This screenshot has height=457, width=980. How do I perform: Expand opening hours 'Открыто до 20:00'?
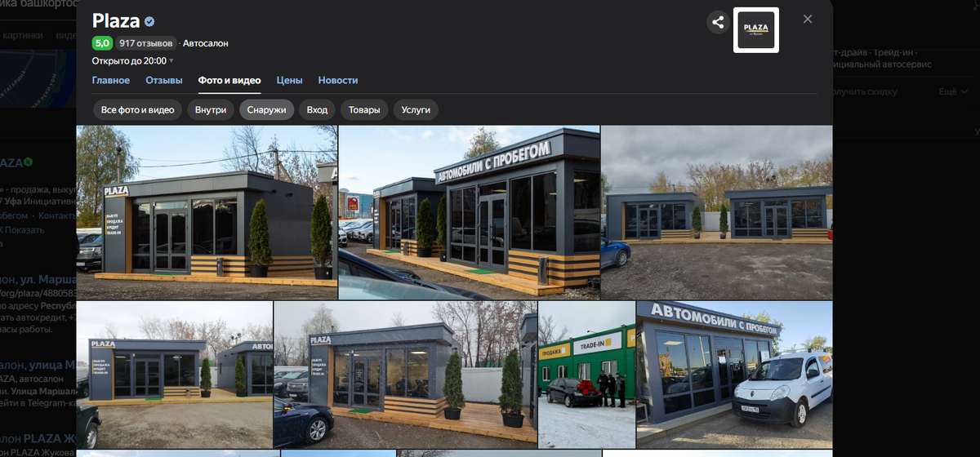(x=133, y=61)
